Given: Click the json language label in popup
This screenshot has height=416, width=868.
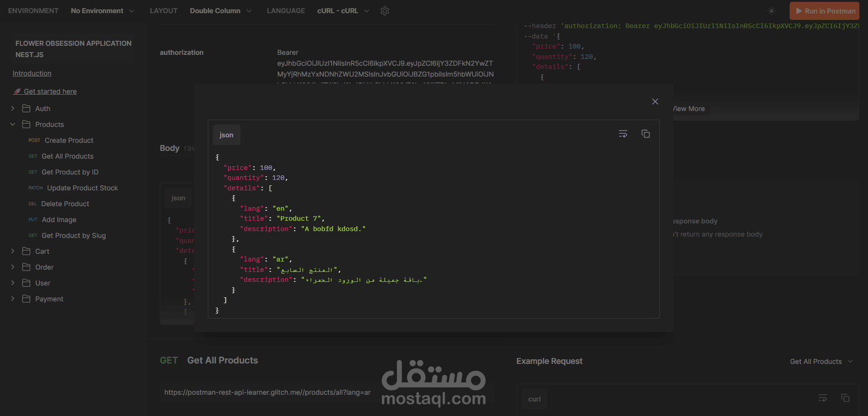Looking at the screenshot, I should [226, 135].
